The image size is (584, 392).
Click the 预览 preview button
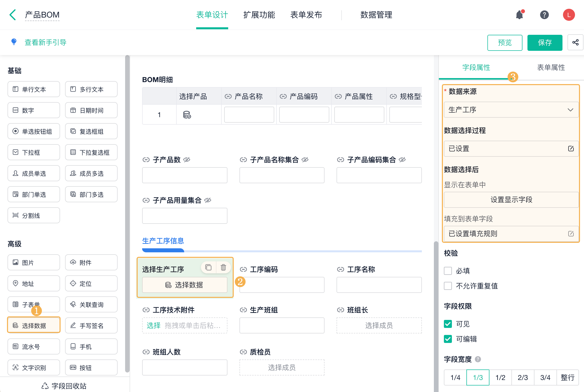click(x=505, y=43)
